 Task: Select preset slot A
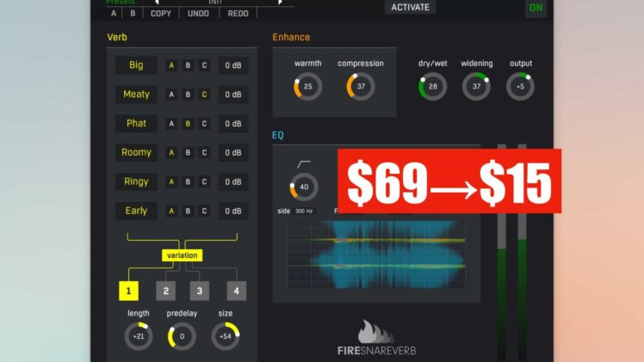114,14
